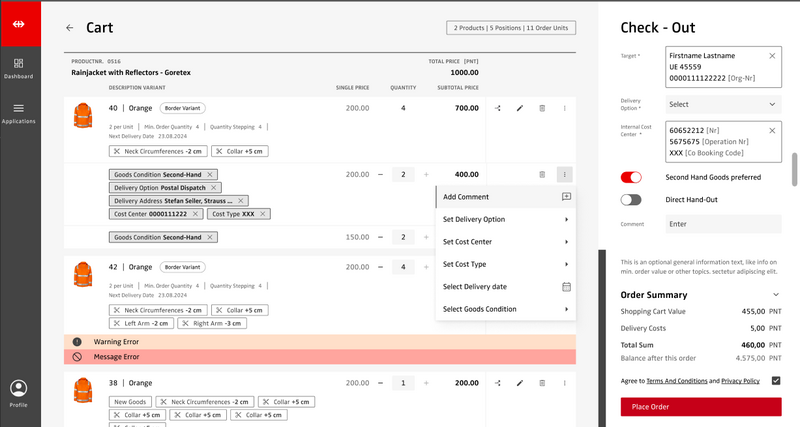Viewport: 800px width, 427px height.
Task: Open the Applications menu in sidebar
Action: pyautogui.click(x=19, y=112)
